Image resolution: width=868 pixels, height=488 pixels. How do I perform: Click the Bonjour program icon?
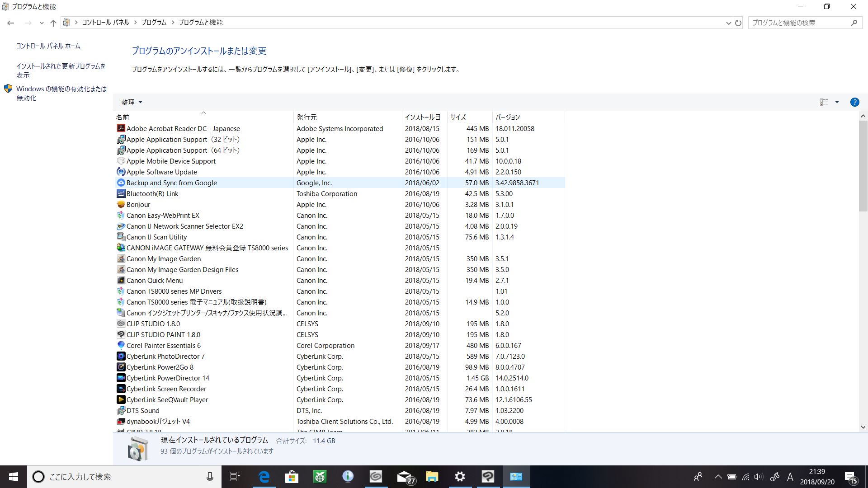pyautogui.click(x=121, y=204)
